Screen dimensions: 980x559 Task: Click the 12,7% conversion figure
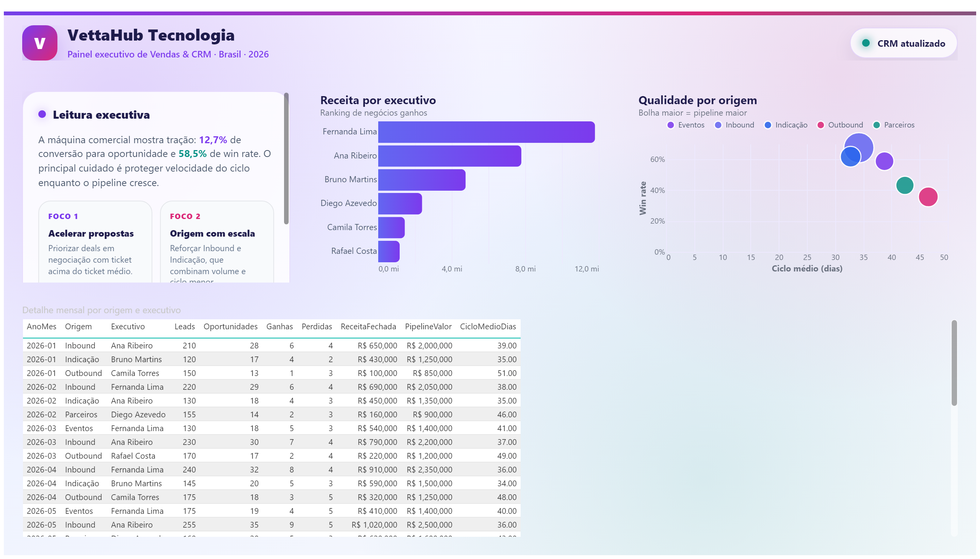tap(213, 140)
